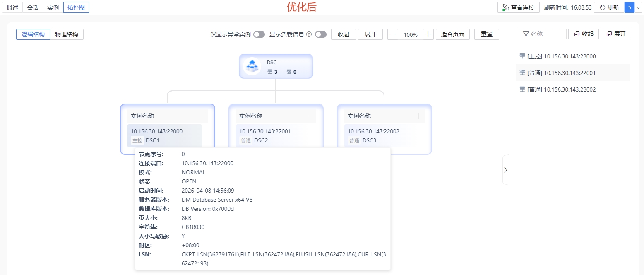
Task: Click the blue refresh interval number 5
Action: click(630, 7)
